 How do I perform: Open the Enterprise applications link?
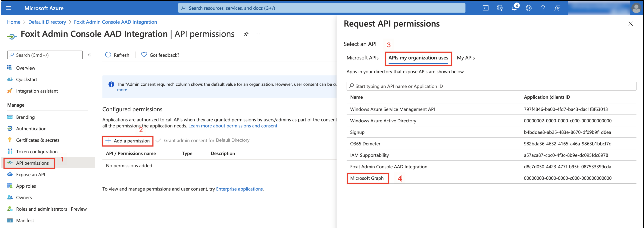click(x=239, y=189)
